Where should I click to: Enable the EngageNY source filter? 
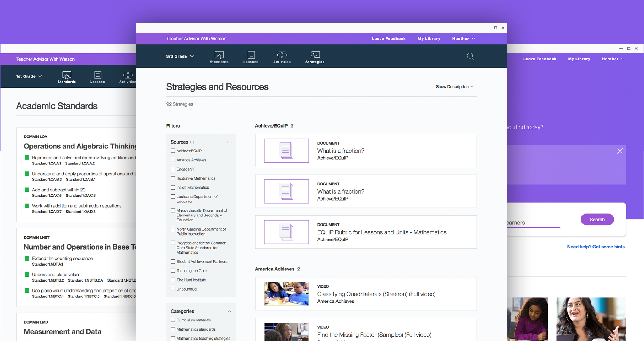pos(172,169)
